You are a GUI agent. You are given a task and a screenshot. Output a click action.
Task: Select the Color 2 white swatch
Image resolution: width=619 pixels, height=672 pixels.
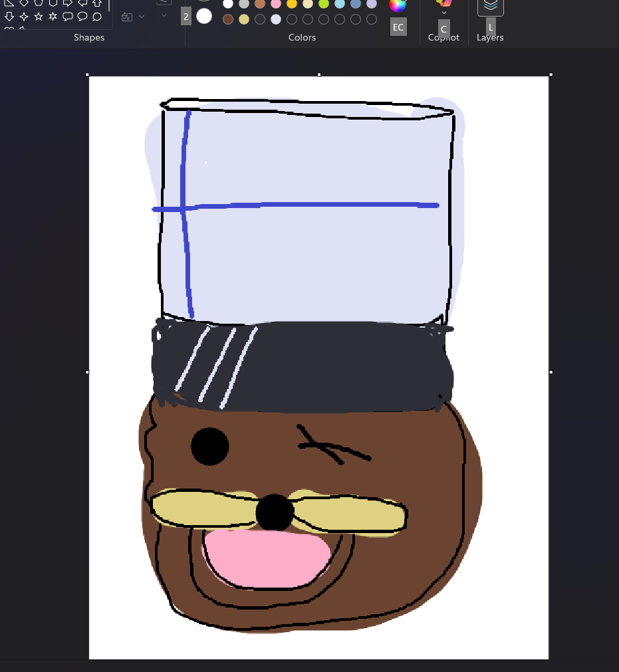pyautogui.click(x=204, y=17)
